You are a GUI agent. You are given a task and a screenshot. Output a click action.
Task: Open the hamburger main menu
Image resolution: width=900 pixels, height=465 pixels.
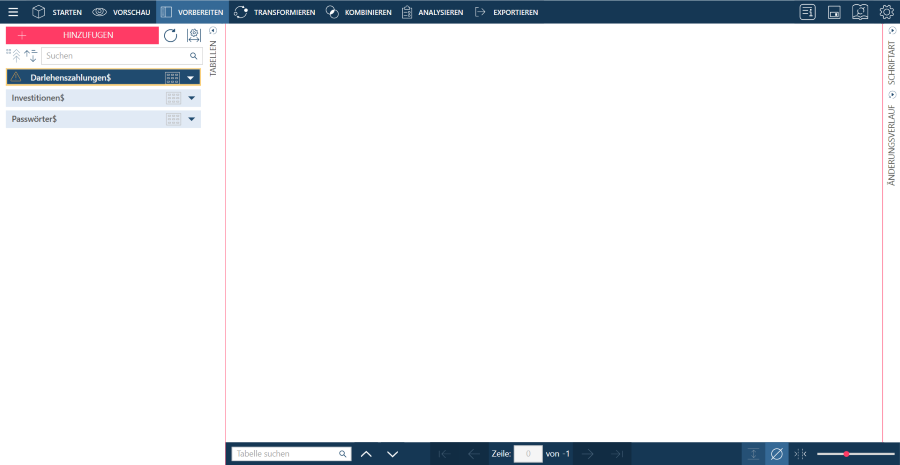tap(13, 12)
